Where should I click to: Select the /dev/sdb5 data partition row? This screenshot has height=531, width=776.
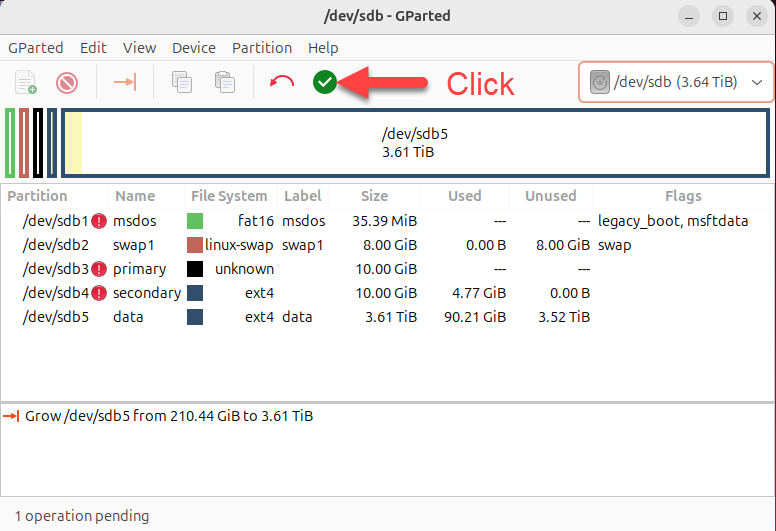[x=300, y=317]
